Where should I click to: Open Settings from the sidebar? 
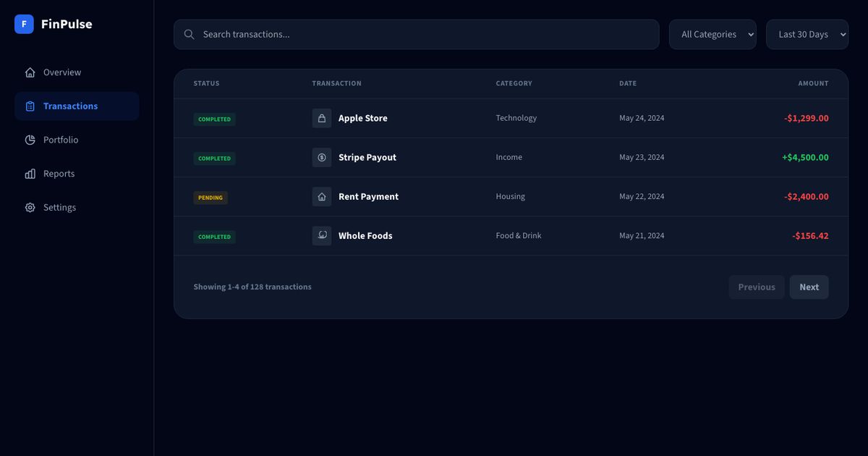(x=77, y=208)
